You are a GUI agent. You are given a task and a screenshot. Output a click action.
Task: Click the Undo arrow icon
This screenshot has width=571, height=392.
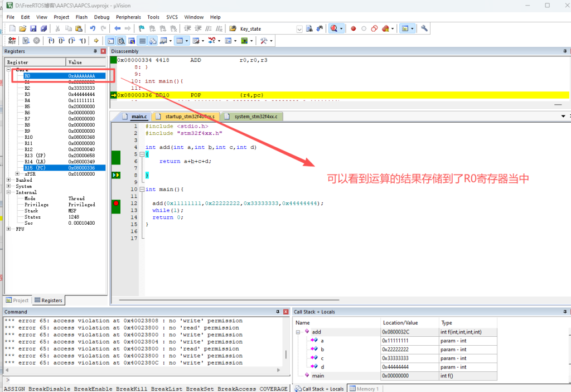click(93, 28)
